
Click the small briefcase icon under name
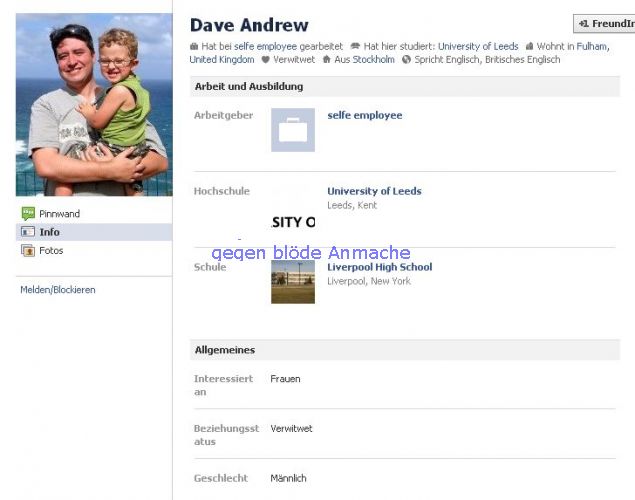click(194, 47)
